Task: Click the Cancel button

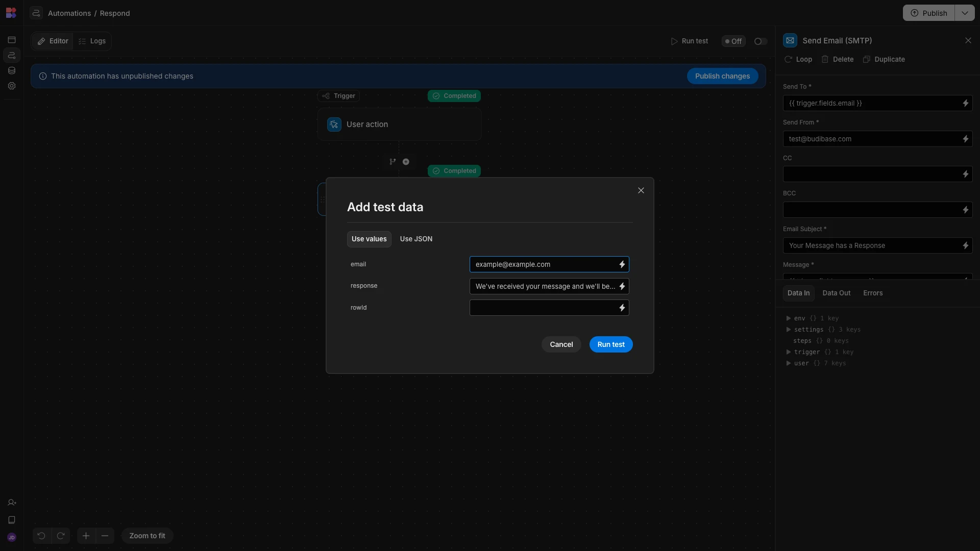Action: (x=561, y=344)
